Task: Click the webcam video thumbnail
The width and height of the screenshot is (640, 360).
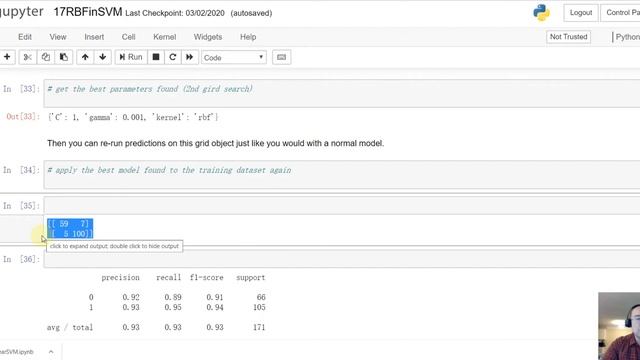Action: [619, 326]
